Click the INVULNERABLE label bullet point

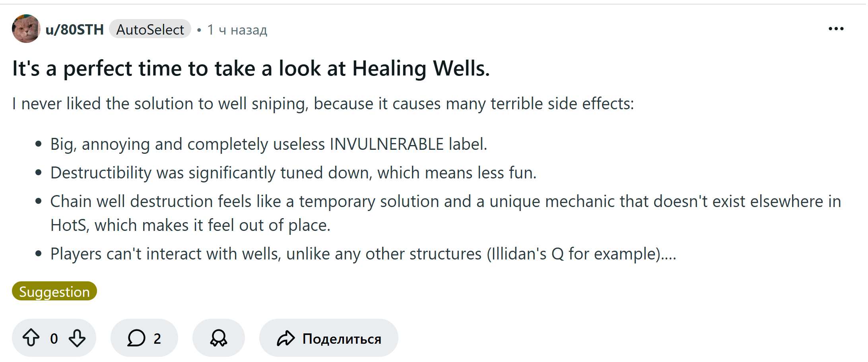tap(268, 144)
